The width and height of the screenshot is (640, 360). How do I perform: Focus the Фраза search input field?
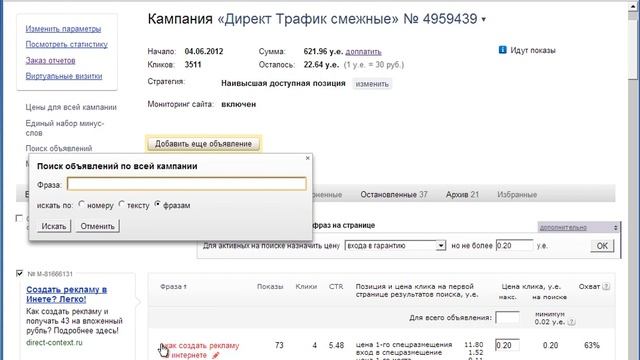[x=187, y=184]
